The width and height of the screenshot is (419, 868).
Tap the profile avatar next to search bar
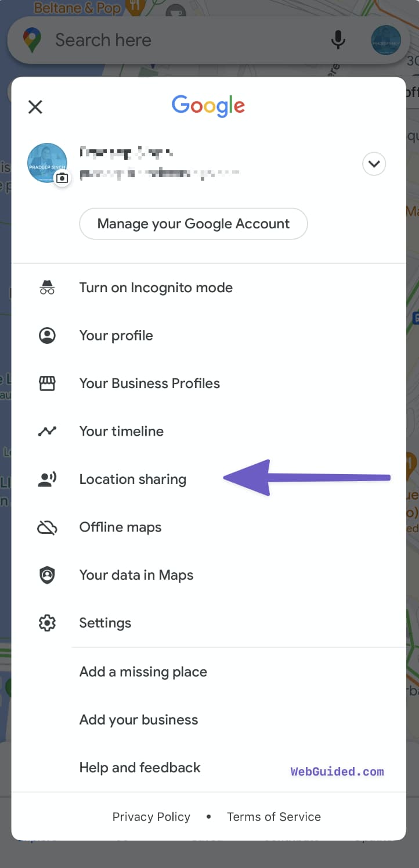click(385, 41)
